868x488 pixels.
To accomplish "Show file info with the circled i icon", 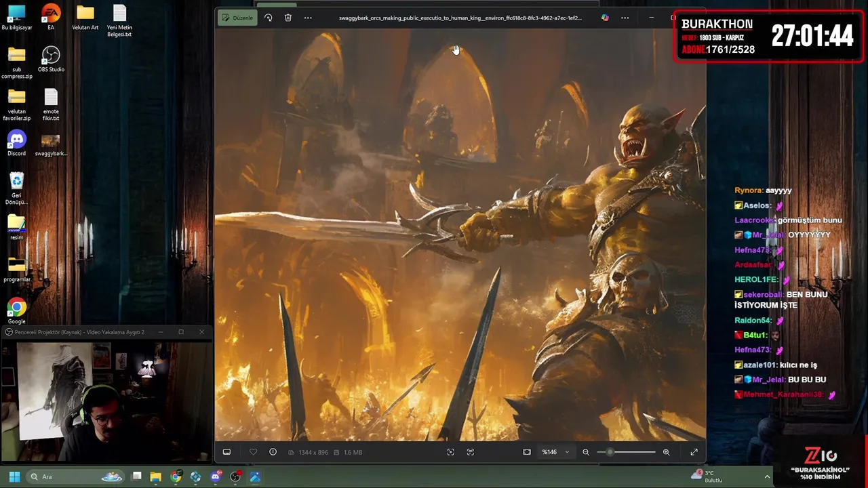I will pyautogui.click(x=273, y=452).
